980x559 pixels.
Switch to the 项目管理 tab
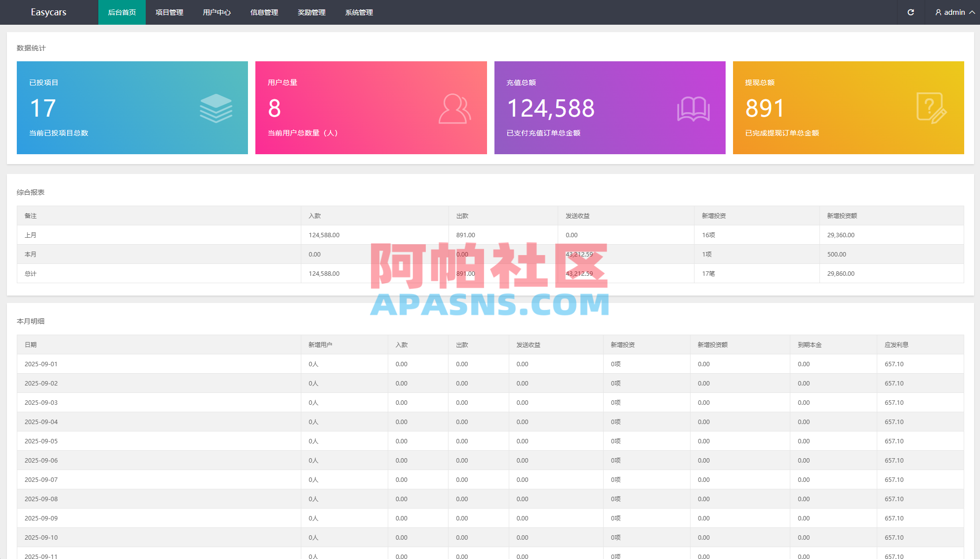click(x=169, y=12)
